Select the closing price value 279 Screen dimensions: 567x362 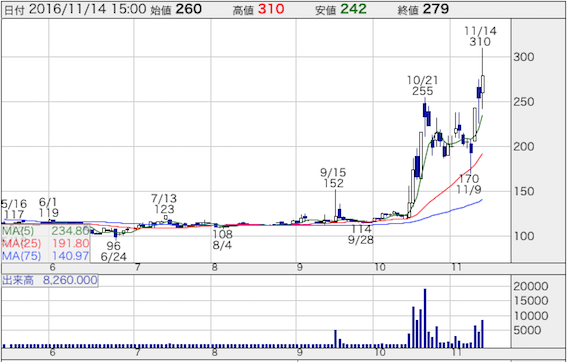tap(436, 9)
